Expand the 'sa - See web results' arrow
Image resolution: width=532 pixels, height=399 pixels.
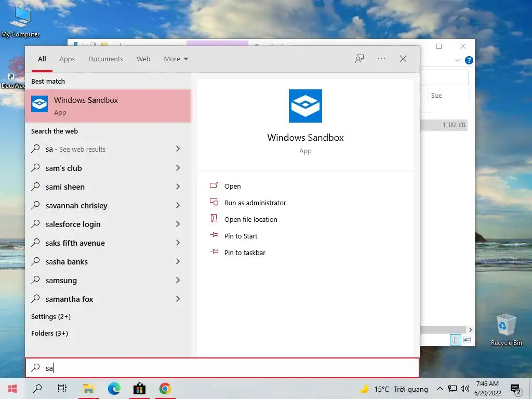coord(178,149)
